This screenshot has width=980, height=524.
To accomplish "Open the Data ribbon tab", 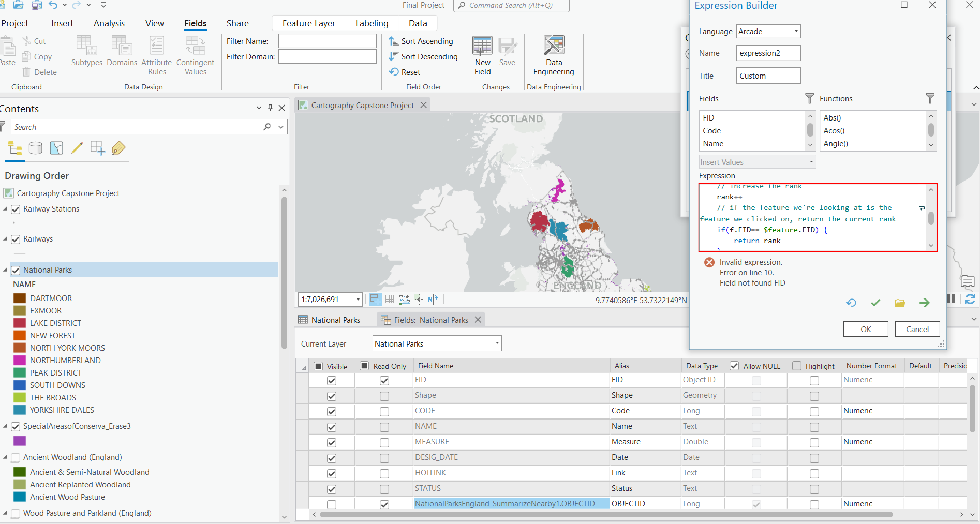I will point(418,23).
